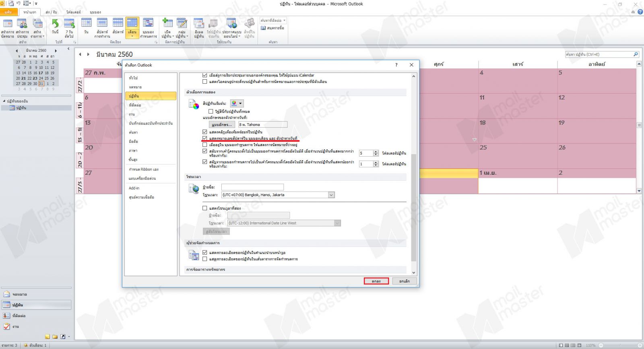Image resolution: width=644 pixels, height=349 pixels.
Task: Open the default calendar color picker
Action: (237, 103)
